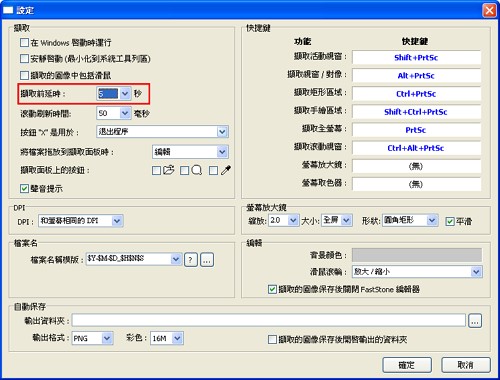Screen dimensions: 500x380
Task: Open scroll refresh time milliseconds dropdown
Action: 125,113
